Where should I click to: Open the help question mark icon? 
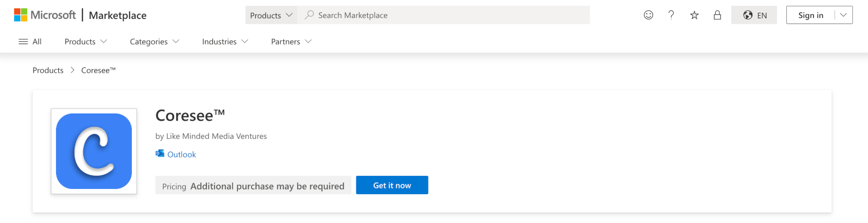(x=671, y=15)
